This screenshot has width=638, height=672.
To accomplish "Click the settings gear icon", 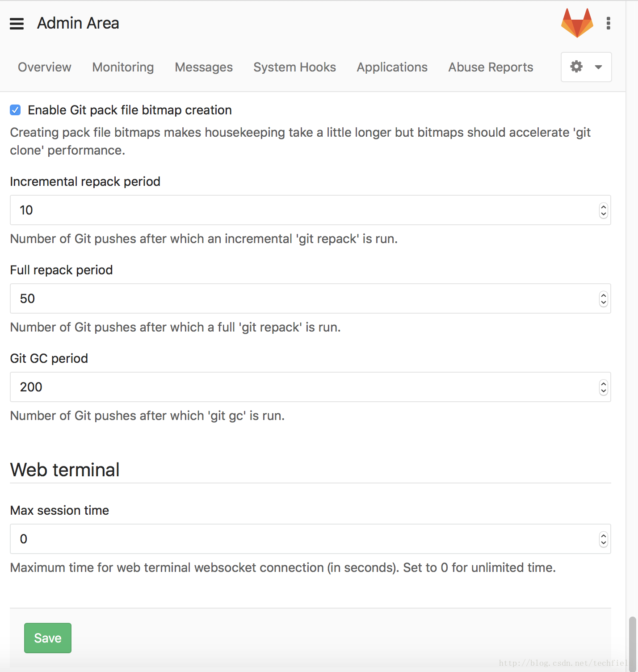I will pyautogui.click(x=576, y=67).
